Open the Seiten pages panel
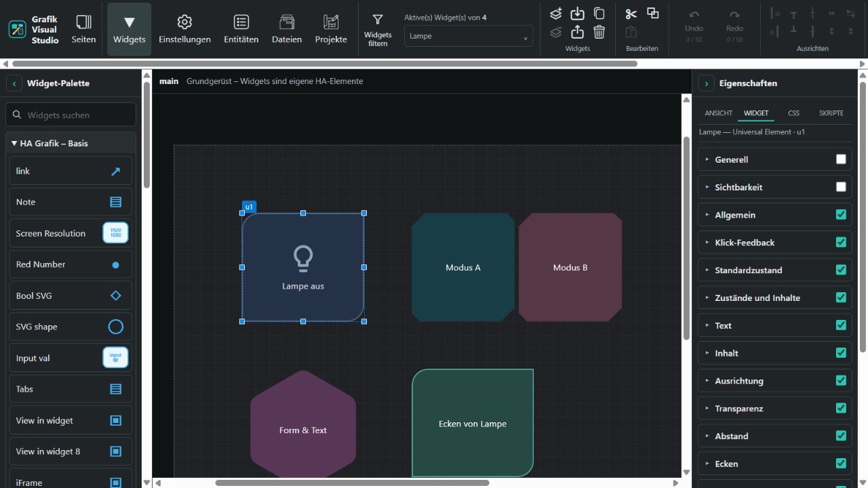The height and width of the screenshot is (488, 868). pyautogui.click(x=83, y=29)
